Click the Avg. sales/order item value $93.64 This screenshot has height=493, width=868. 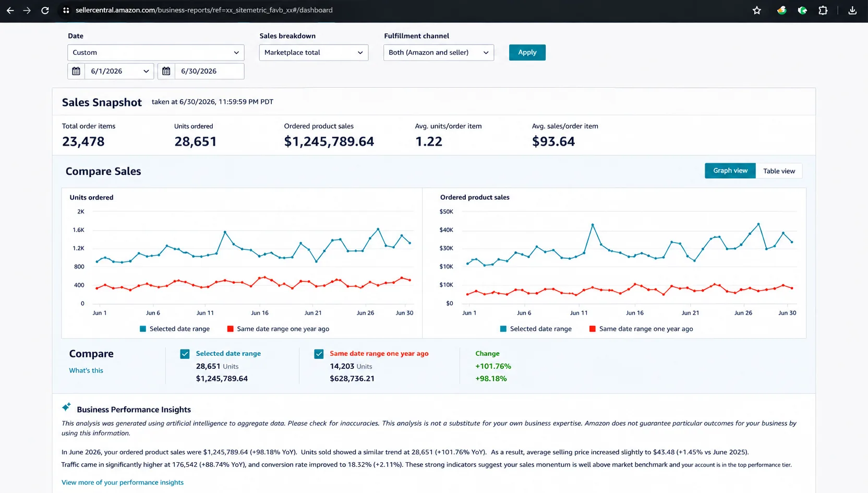[553, 141]
